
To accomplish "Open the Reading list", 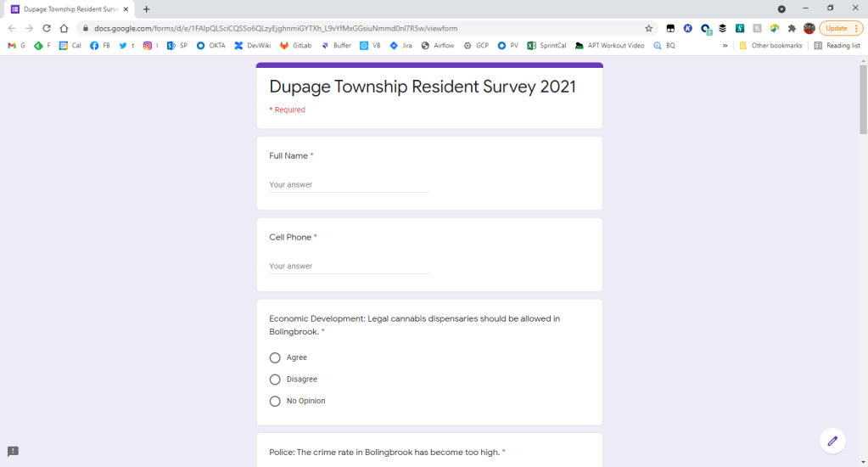I will [x=837, y=46].
